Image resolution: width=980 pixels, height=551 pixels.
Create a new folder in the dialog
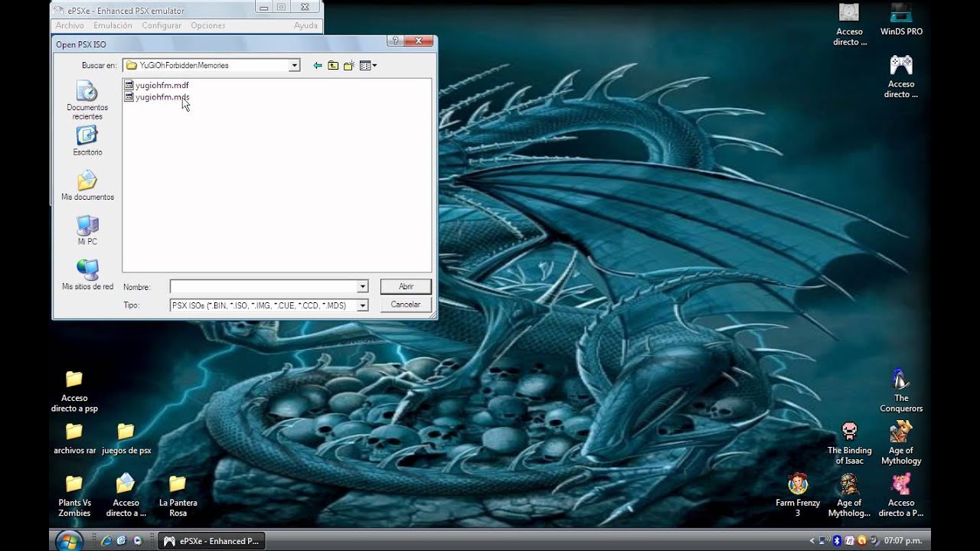[349, 66]
